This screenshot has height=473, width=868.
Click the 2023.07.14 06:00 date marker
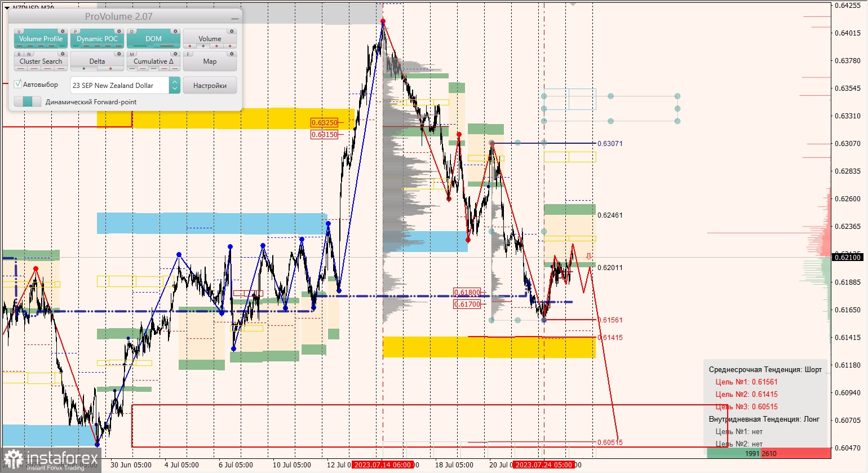coord(382,465)
